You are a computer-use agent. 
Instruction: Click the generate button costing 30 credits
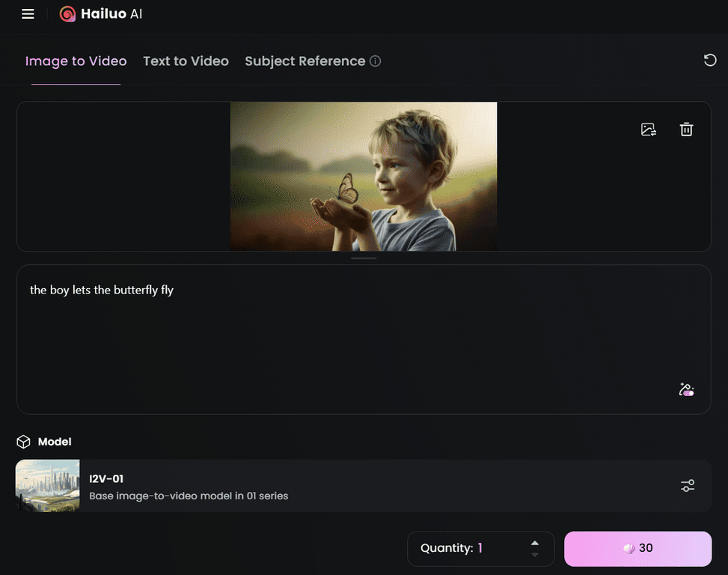(x=638, y=549)
